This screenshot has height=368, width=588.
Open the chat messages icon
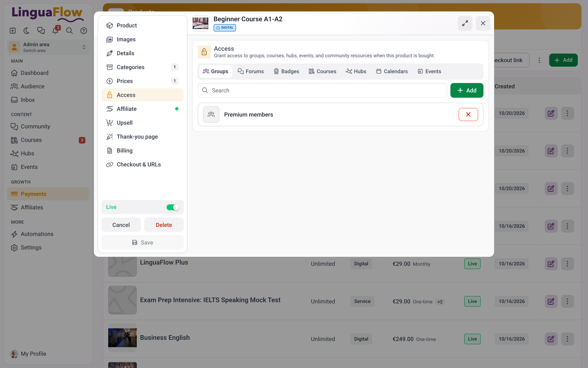click(x=41, y=31)
